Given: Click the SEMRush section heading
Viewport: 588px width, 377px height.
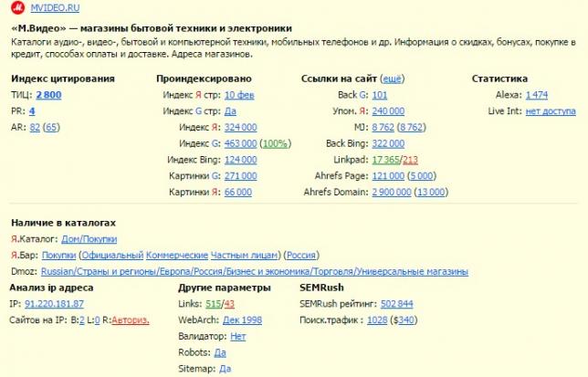Looking at the screenshot, I should click(x=321, y=288).
